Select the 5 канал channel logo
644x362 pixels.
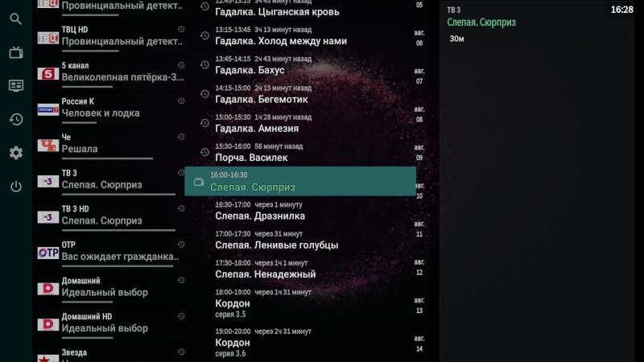[x=48, y=74]
